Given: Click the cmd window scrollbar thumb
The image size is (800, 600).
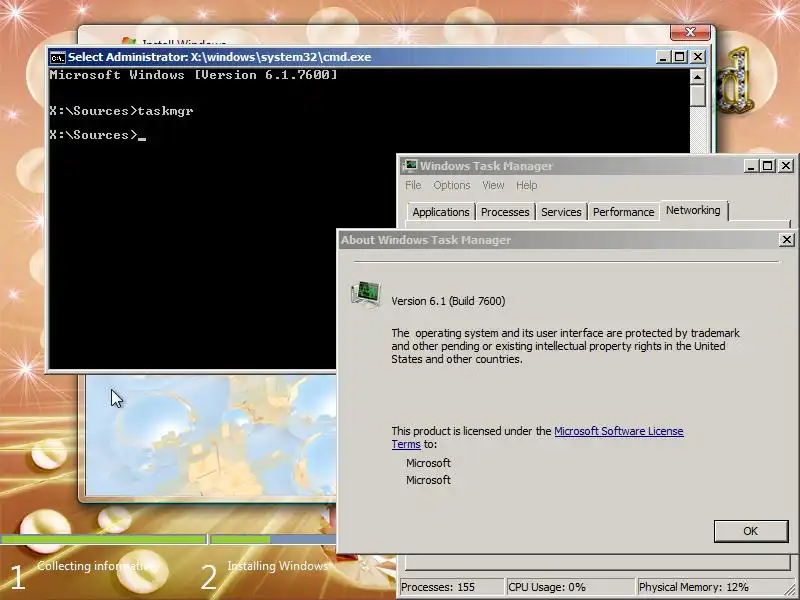Looking at the screenshot, I should 697,95.
